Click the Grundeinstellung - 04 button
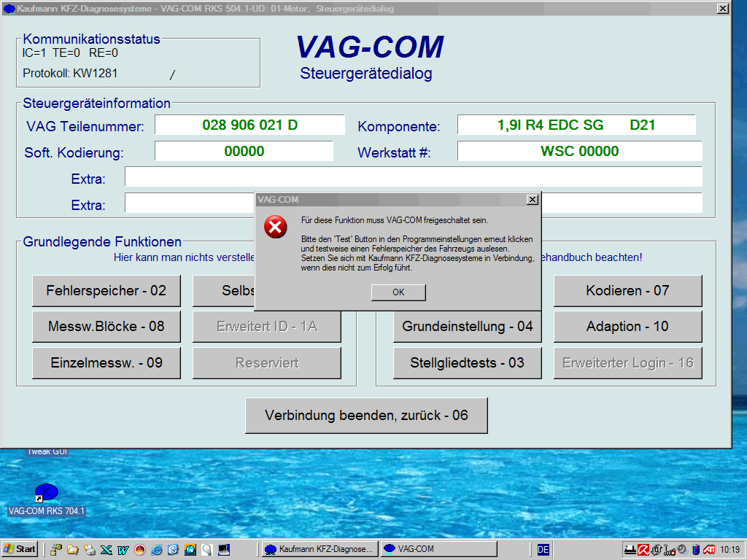Screen dimensions: 747x560 (x=468, y=327)
